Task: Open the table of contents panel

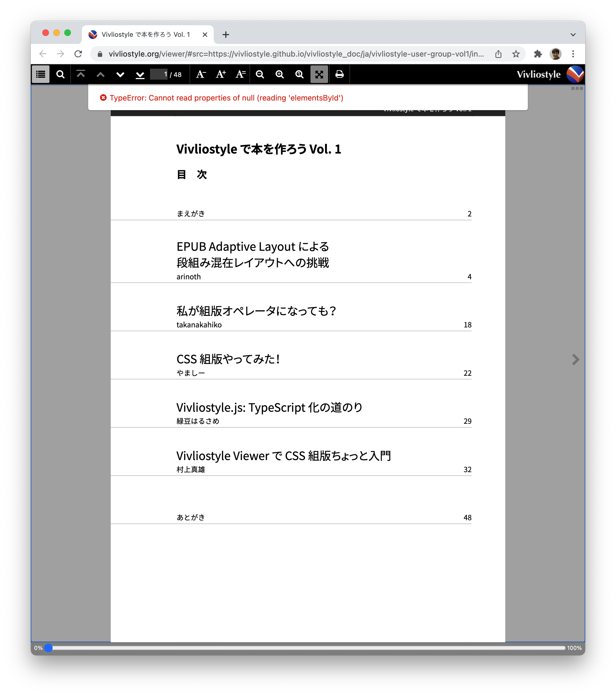Action: [x=40, y=74]
